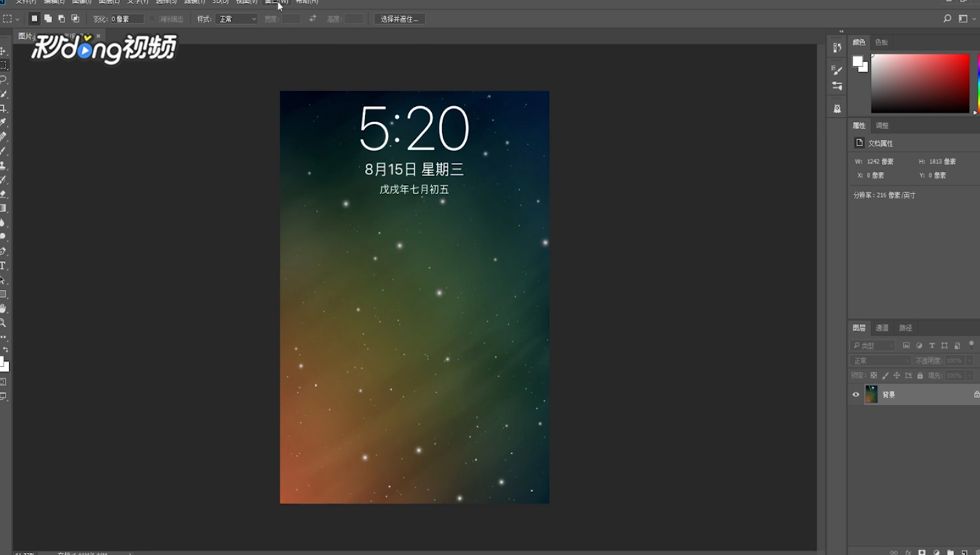
Task: Toggle the adjustment layer filter icon
Action: pos(919,345)
